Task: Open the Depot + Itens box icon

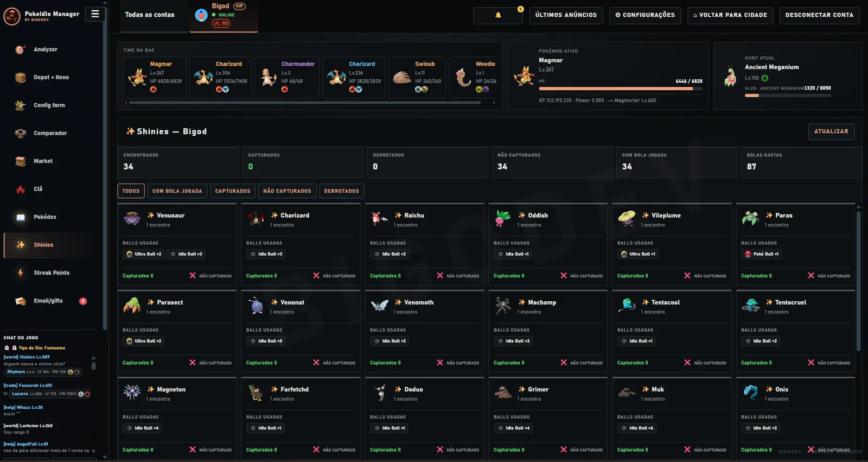Action: [20, 78]
